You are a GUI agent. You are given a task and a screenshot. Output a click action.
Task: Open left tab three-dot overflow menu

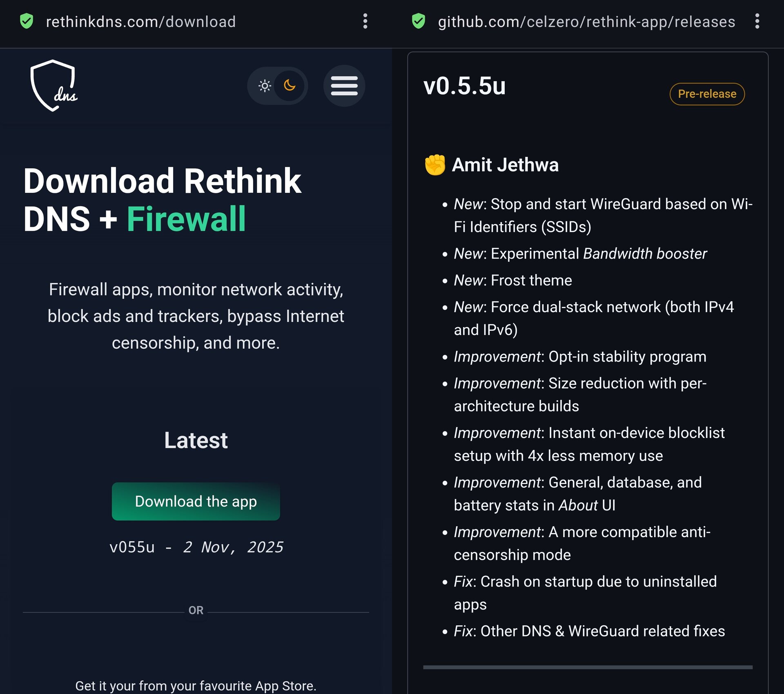click(x=365, y=21)
